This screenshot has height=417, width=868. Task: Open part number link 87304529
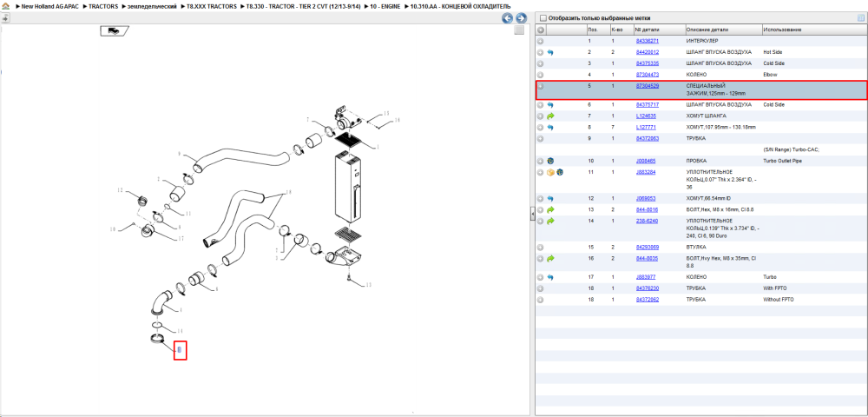(648, 86)
